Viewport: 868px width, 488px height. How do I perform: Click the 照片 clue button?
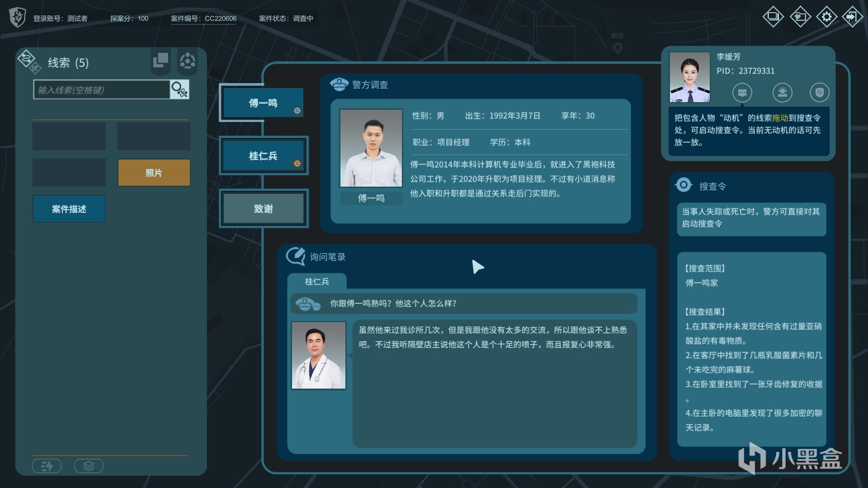(x=154, y=173)
